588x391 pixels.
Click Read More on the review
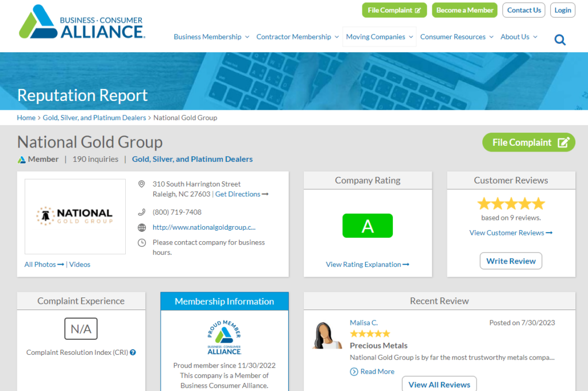coord(377,371)
